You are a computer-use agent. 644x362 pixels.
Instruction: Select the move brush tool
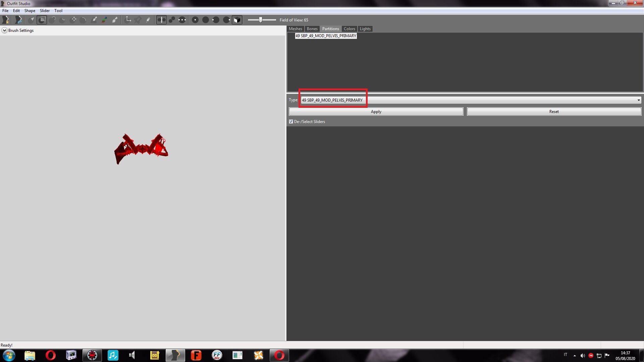point(73,20)
